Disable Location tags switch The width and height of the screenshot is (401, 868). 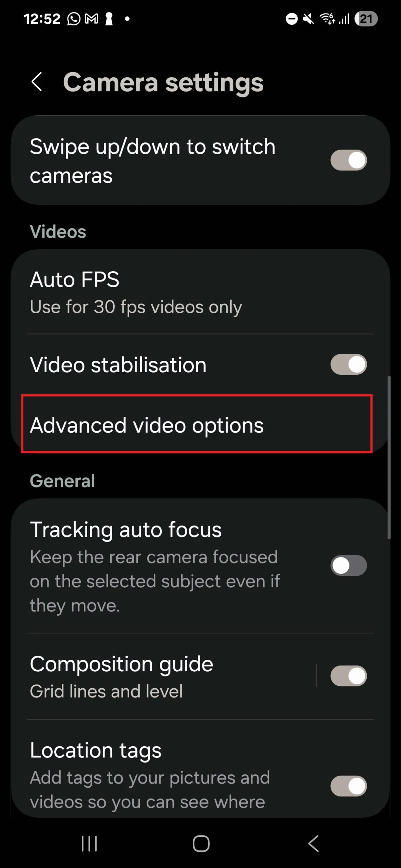coord(349,786)
